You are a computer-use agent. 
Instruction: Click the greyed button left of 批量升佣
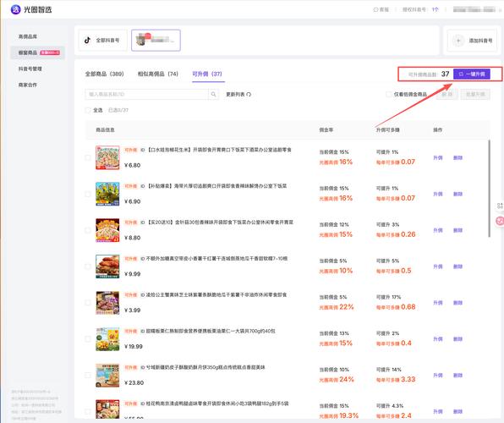pyautogui.click(x=447, y=94)
